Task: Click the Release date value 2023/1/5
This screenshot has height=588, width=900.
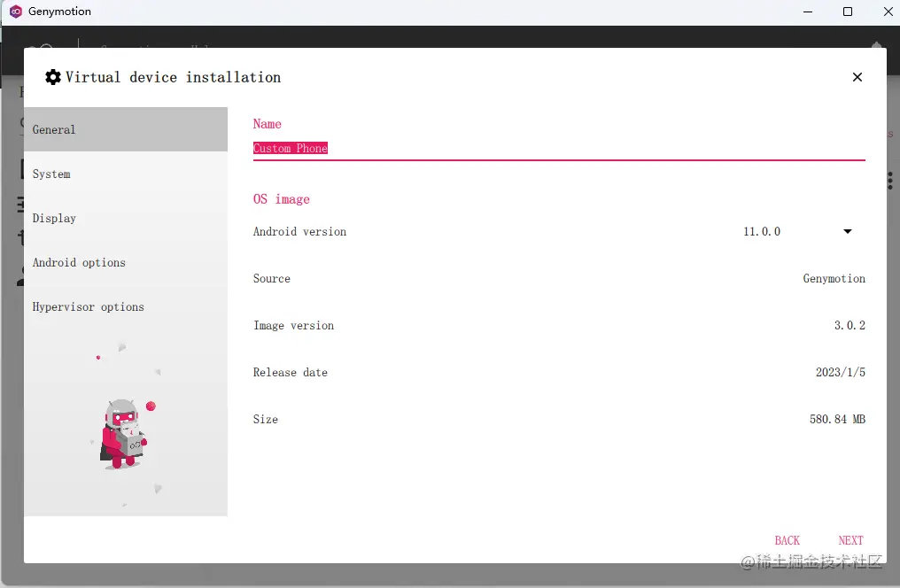Action: click(x=841, y=372)
